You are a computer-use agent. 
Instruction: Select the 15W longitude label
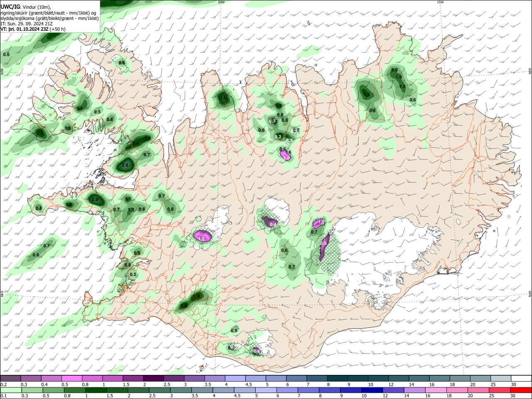(x=440, y=2)
